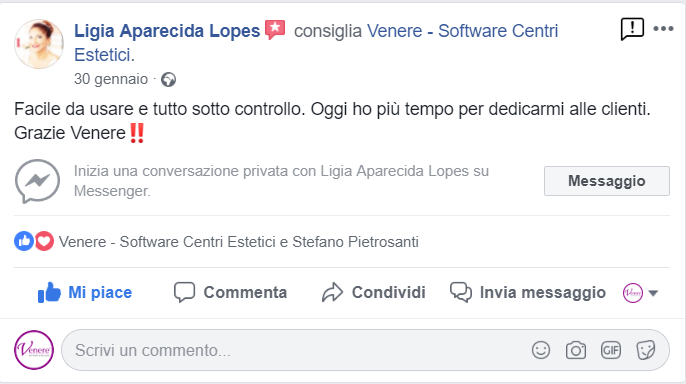Click the Commenta button
686x384 pixels.
tap(230, 292)
